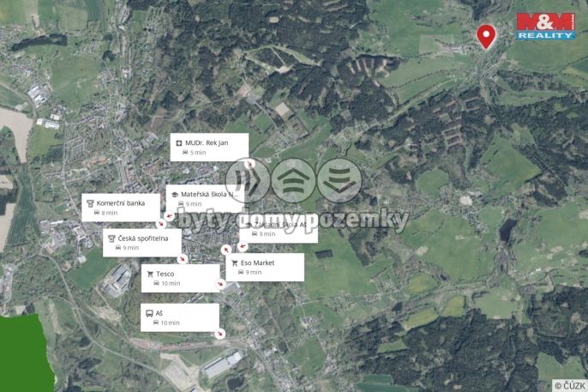Screen dimensions: 588x392
Task: Click the downward chevron circular icon
Action: point(339,181)
